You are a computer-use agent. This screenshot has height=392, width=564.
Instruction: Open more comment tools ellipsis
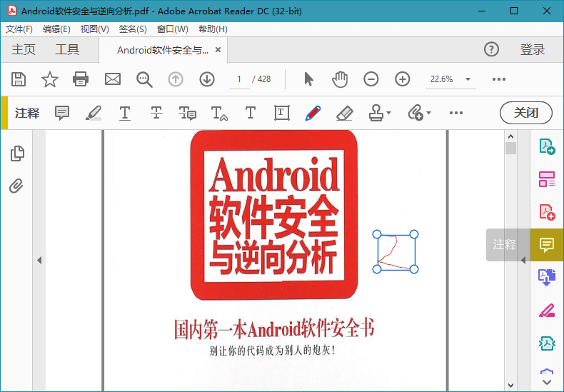pos(456,113)
